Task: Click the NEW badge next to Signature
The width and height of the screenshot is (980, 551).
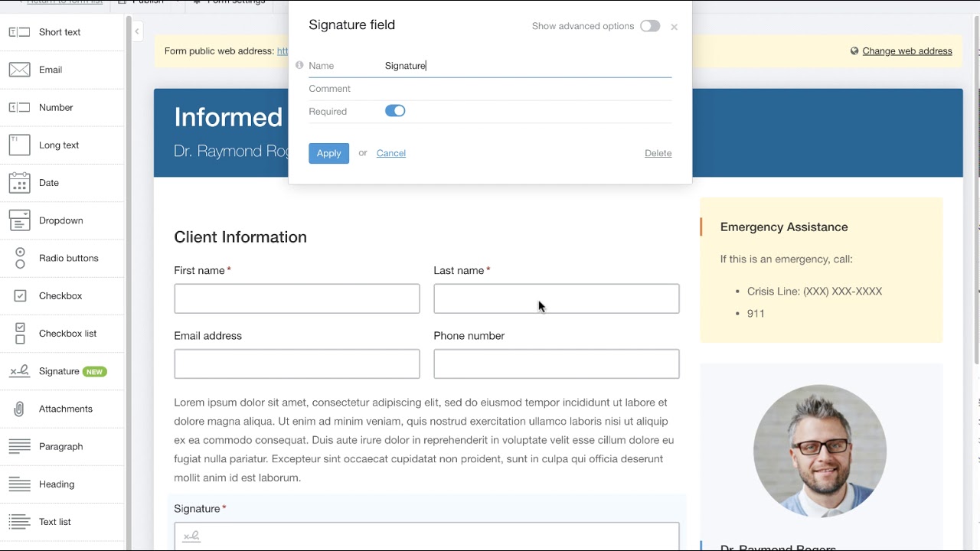Action: coord(94,372)
